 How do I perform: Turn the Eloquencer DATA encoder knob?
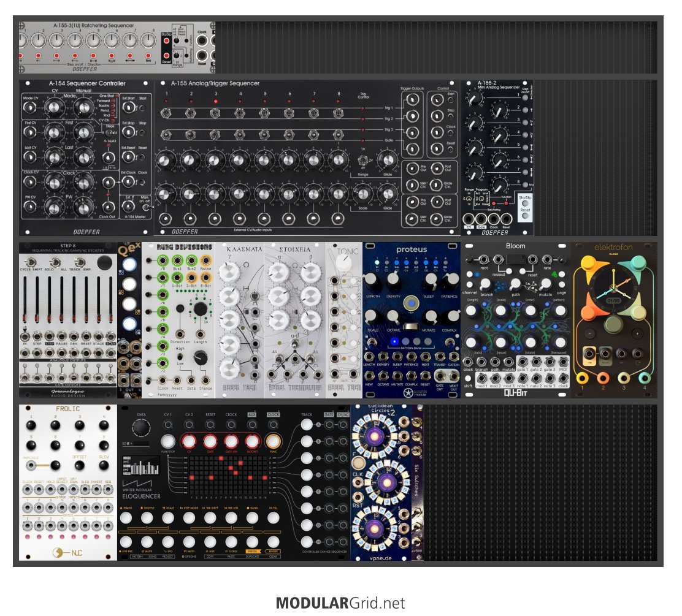(x=141, y=428)
